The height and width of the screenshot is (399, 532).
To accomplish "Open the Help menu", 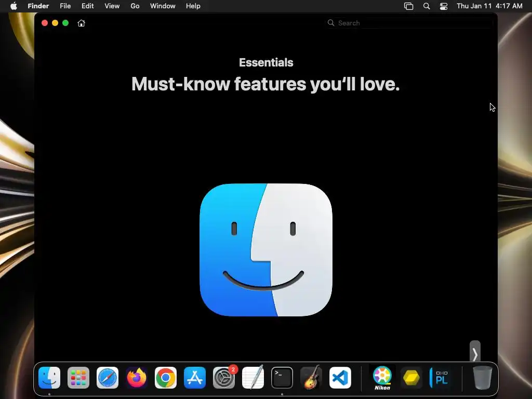I will coord(193,6).
